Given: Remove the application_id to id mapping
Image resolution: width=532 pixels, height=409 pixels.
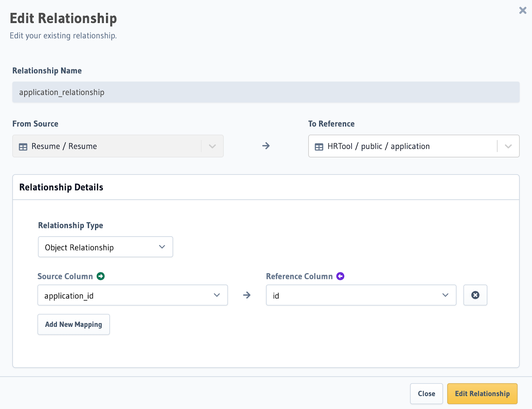Looking at the screenshot, I should pos(475,295).
